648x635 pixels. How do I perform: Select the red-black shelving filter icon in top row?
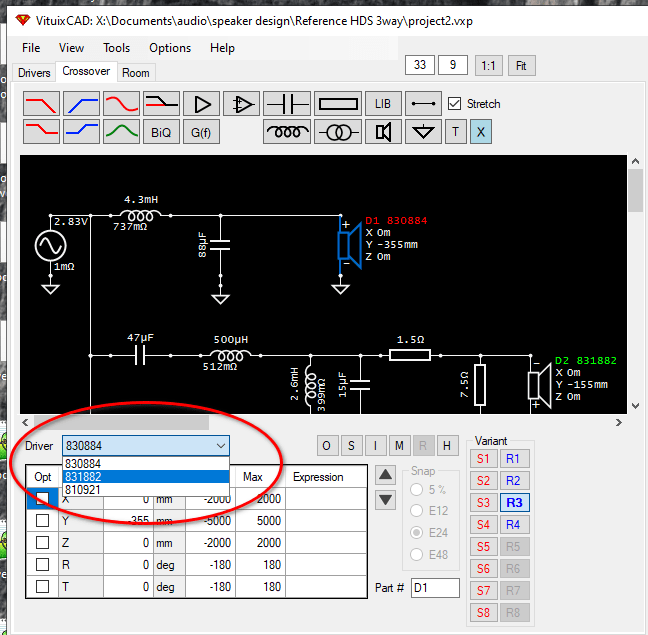[x=162, y=104]
